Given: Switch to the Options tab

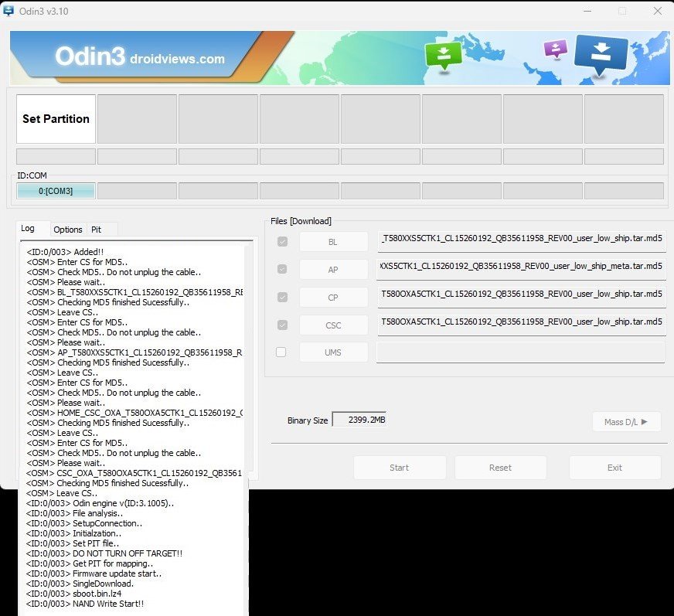Looking at the screenshot, I should pyautogui.click(x=68, y=230).
